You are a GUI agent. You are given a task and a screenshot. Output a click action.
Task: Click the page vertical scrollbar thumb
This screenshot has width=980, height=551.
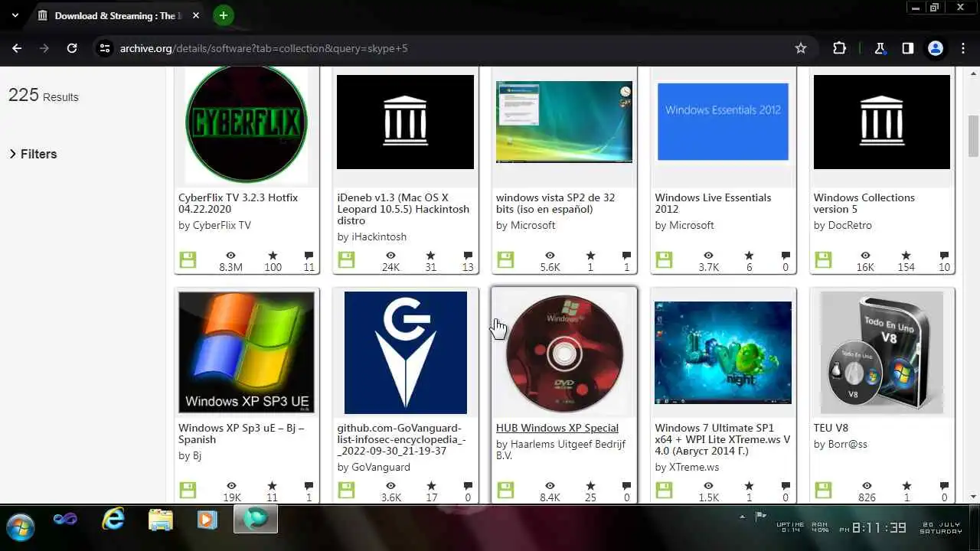click(x=973, y=135)
